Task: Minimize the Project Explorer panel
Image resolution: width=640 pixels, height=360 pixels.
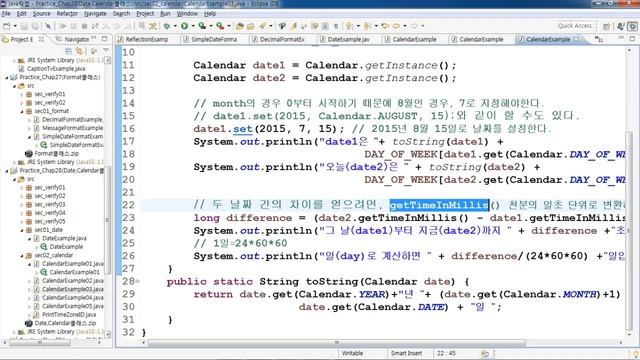Action: point(93,39)
